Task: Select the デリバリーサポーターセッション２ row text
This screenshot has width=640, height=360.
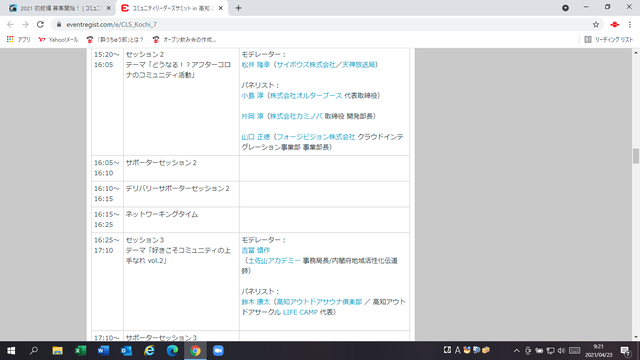Action: (x=177, y=188)
